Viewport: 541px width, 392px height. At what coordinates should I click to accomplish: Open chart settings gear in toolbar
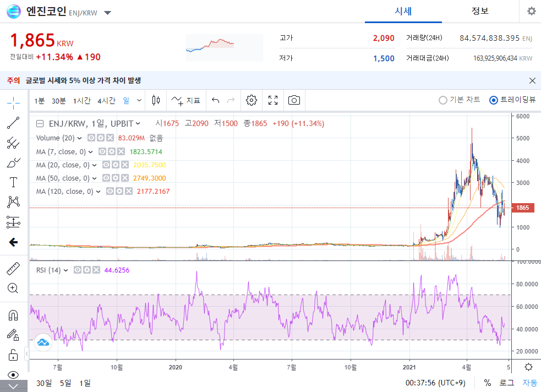coord(251,100)
